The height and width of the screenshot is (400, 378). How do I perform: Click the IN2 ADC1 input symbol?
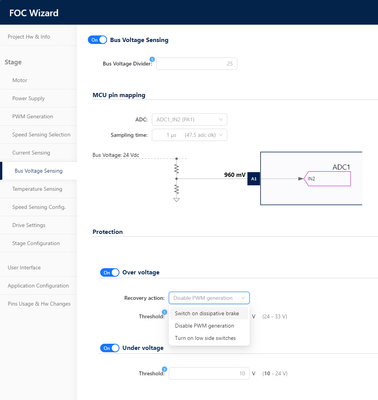327,179
